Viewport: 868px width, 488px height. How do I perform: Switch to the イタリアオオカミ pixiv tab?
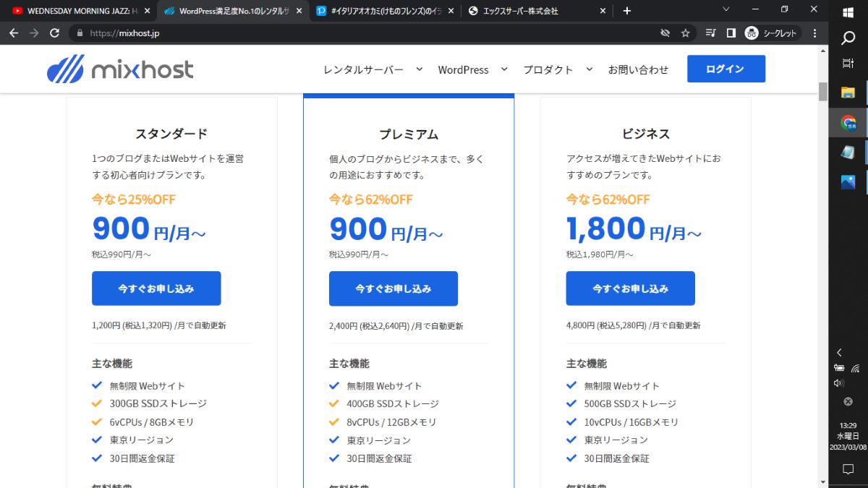coord(385,11)
